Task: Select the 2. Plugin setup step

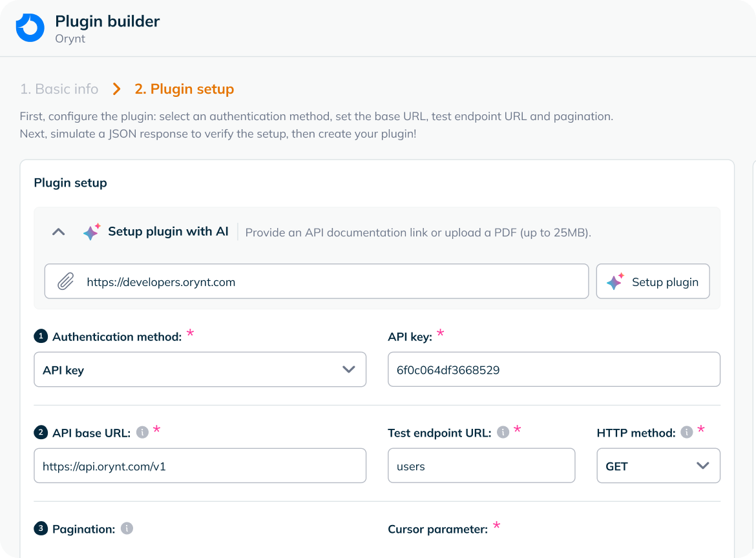Action: pyautogui.click(x=184, y=89)
